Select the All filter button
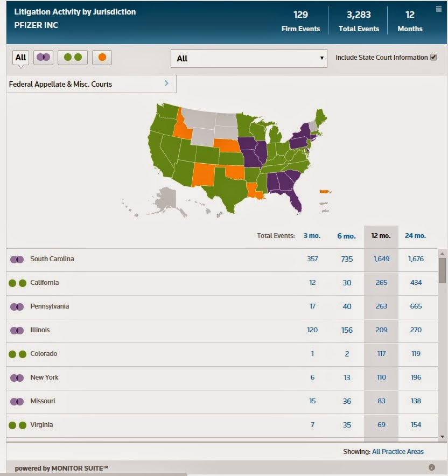448x476 pixels. [20, 58]
